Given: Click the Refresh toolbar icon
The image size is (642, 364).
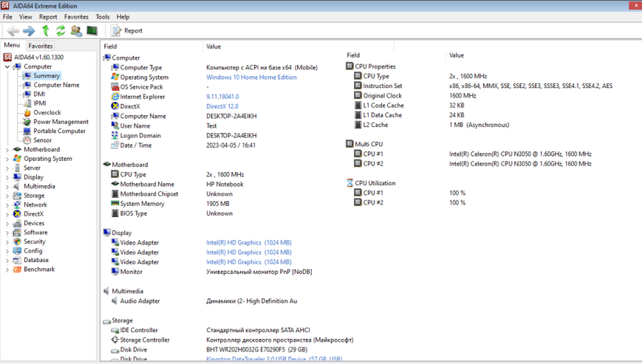Looking at the screenshot, I should tap(61, 30).
